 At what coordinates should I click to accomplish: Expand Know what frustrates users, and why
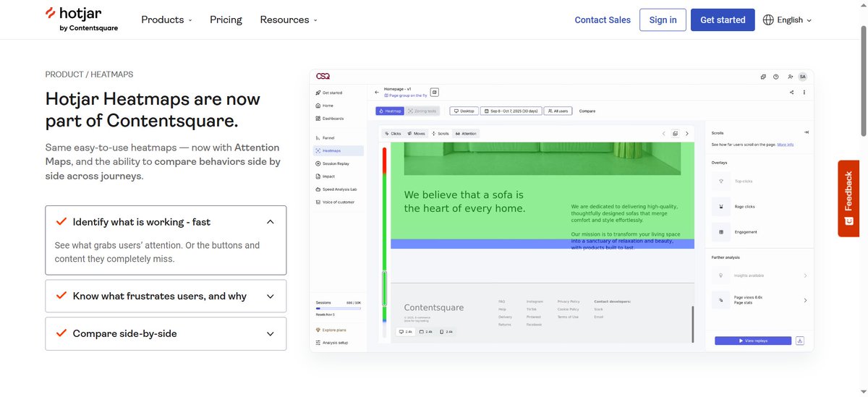pyautogui.click(x=166, y=296)
